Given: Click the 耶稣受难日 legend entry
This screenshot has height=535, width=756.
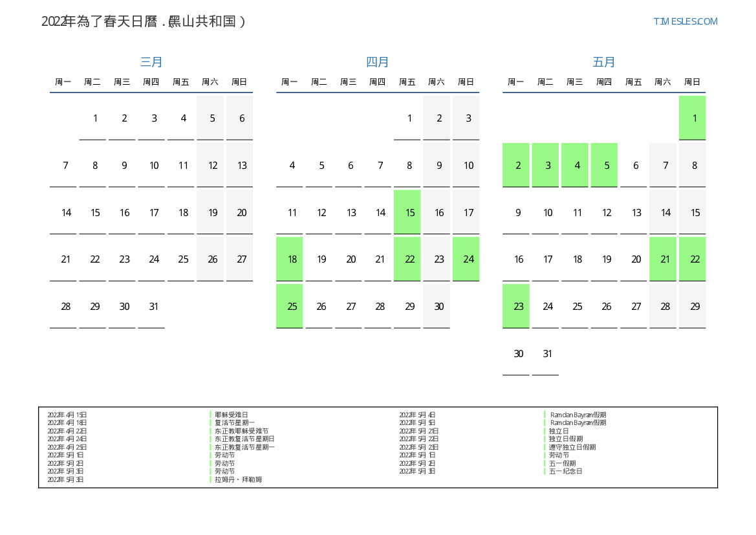Looking at the screenshot, I should tap(232, 415).
